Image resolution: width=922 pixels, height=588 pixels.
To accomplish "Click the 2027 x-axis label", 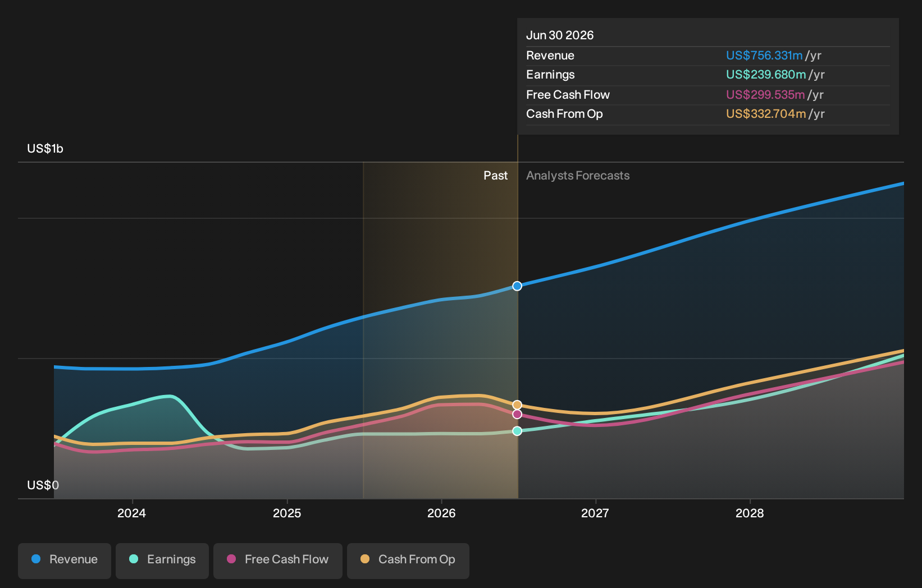I will 595,513.
